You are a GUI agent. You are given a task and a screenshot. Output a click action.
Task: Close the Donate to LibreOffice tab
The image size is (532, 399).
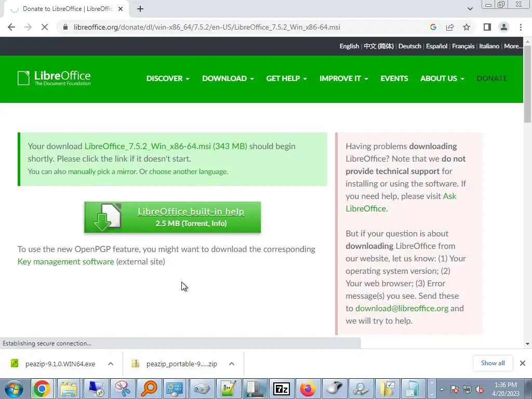[x=121, y=9]
